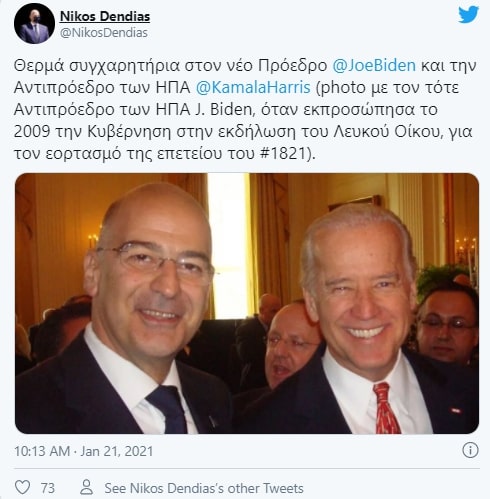This screenshot has width=490, height=499.
Task: Click the bright window in photo background
Action: 228,247
